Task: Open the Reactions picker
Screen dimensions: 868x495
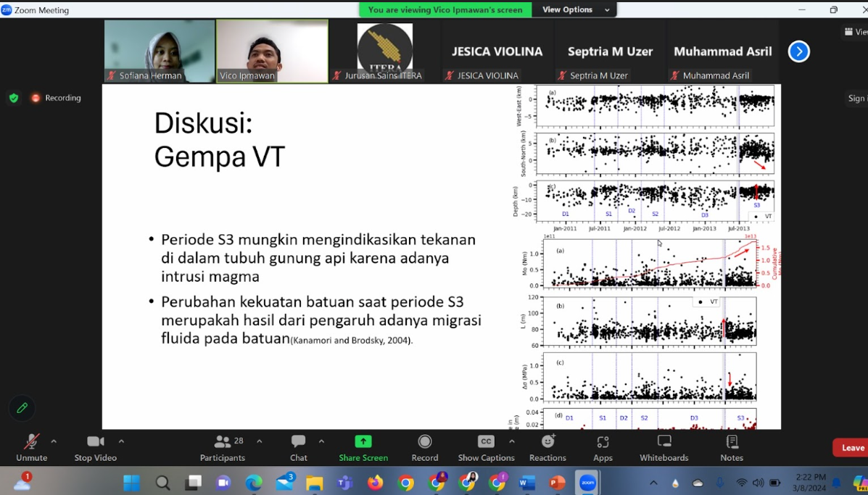Action: tap(547, 447)
